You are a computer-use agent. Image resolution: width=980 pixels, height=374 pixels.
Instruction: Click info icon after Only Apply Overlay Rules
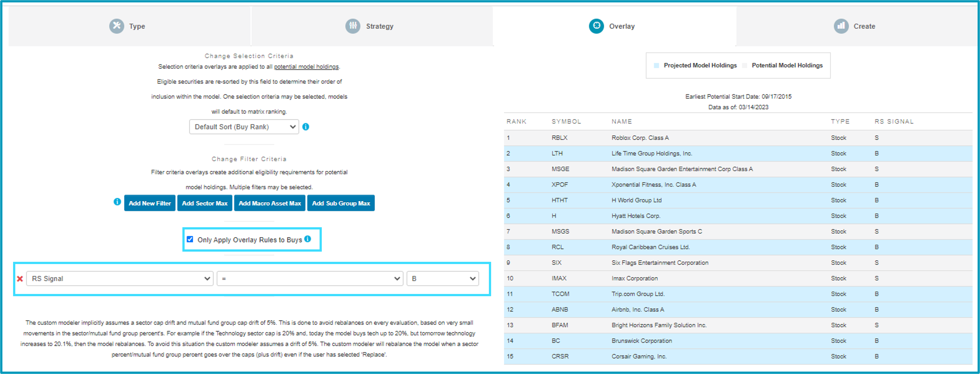click(308, 239)
